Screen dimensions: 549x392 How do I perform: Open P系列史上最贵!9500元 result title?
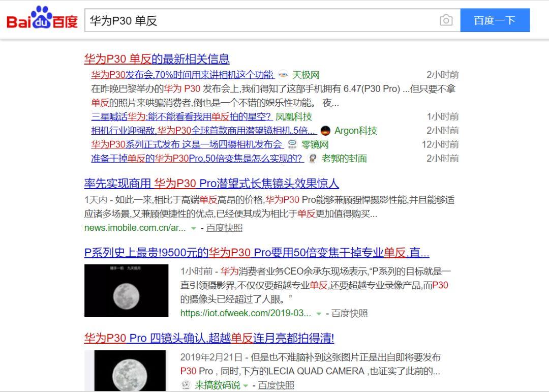257,252
